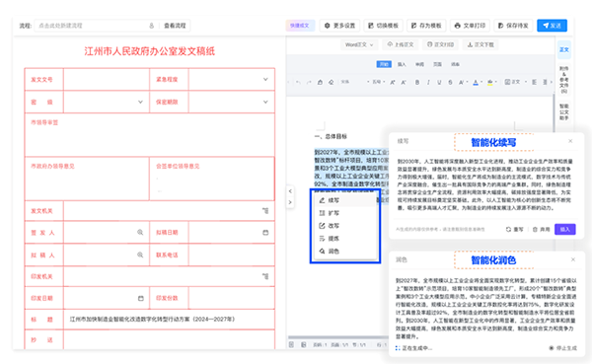592x364 pixels.
Task: Click the Italic formatting icon
Action: (x=428, y=82)
